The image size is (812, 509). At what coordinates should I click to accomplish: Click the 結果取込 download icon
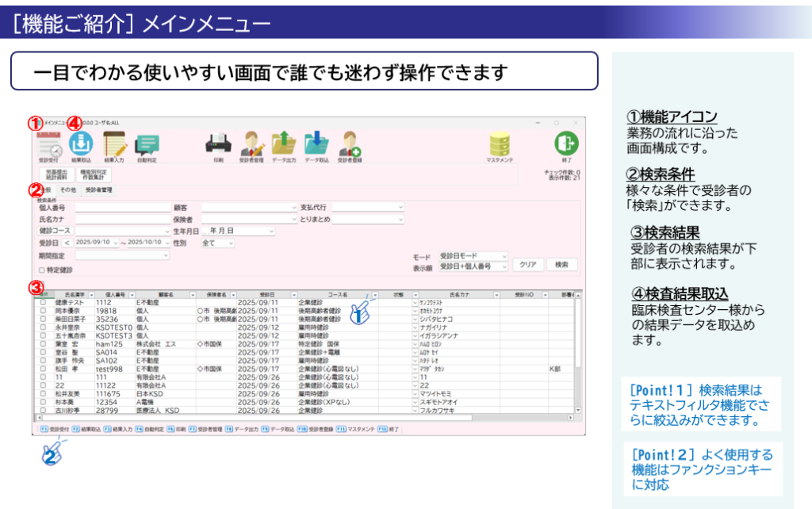82,147
